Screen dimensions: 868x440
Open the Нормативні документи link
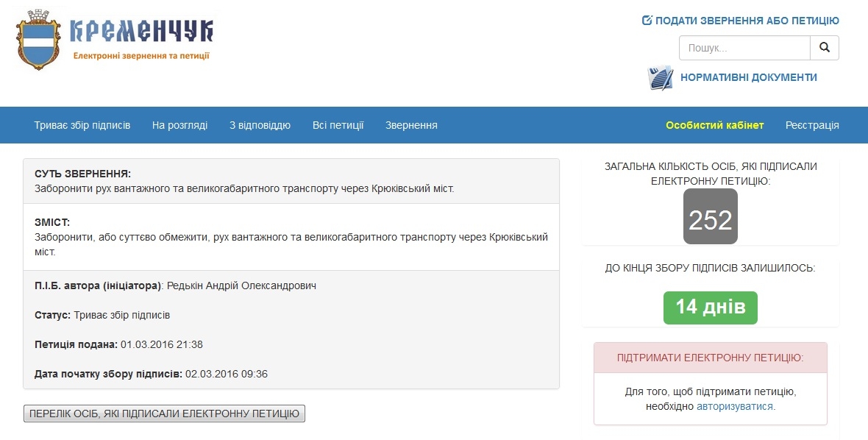[748, 77]
